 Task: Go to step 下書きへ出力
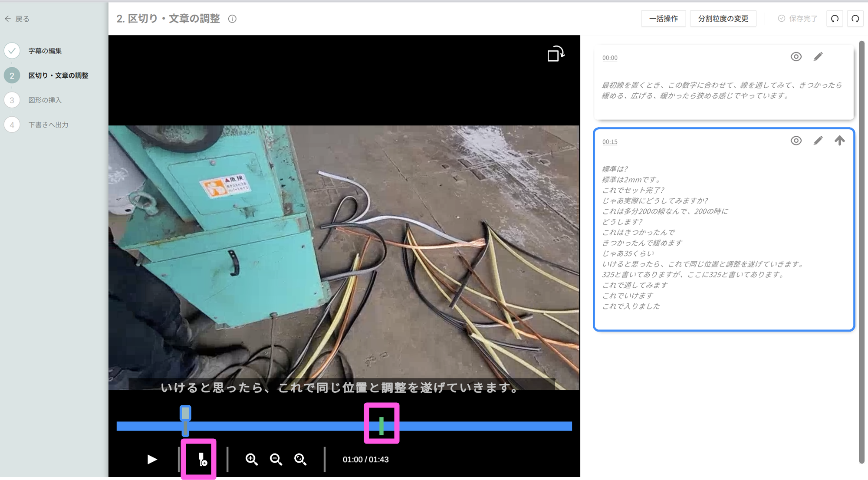(48, 125)
